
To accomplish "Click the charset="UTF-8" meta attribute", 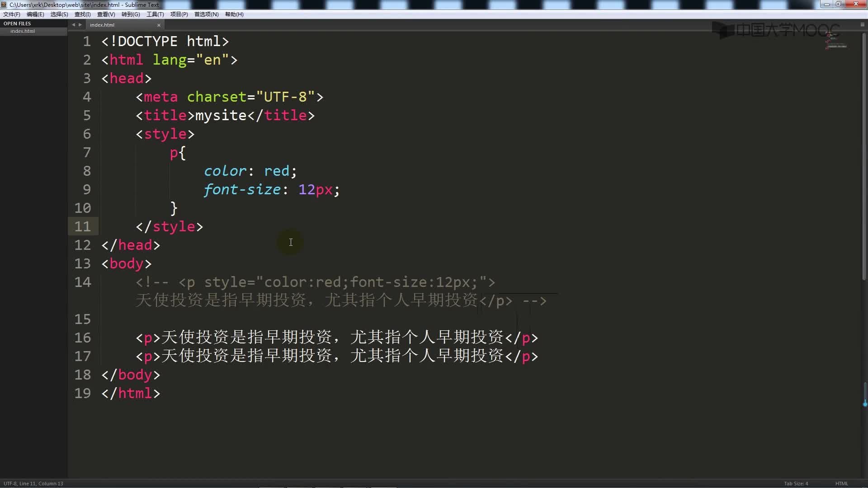I will (x=251, y=97).
